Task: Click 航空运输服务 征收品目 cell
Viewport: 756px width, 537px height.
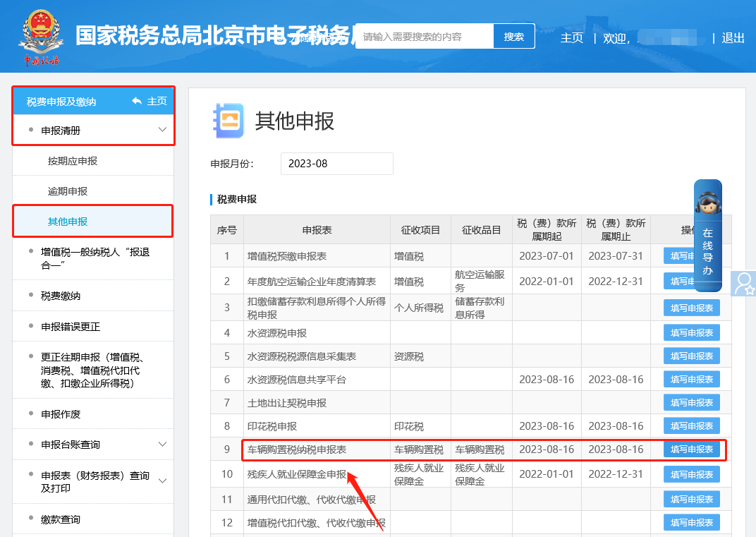Action: 481,282
